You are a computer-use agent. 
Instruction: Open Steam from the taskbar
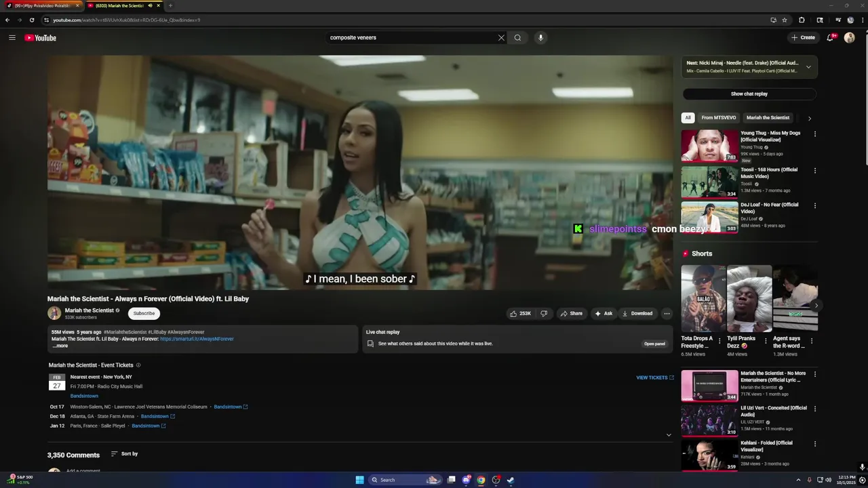click(511, 480)
